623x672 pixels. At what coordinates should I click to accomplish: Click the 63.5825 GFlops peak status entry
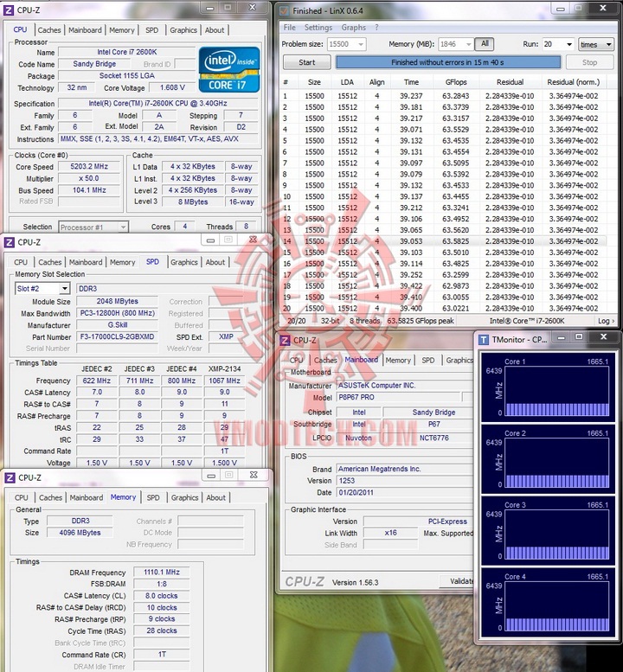[421, 321]
